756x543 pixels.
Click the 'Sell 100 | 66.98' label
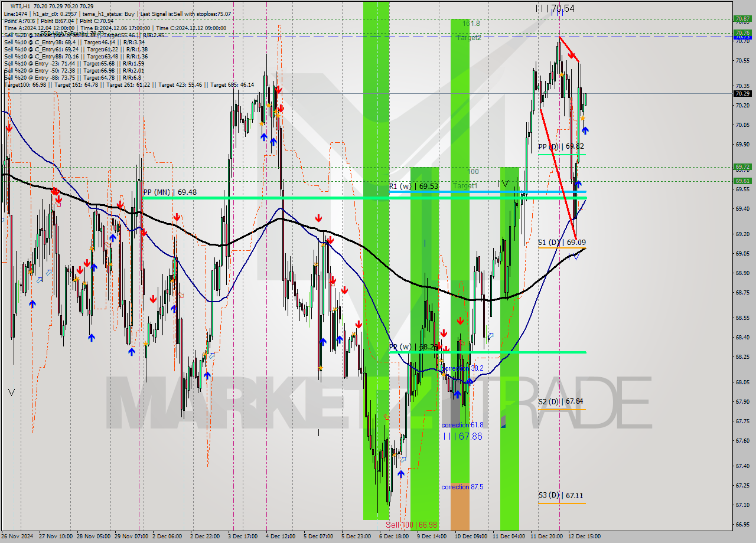click(412, 525)
